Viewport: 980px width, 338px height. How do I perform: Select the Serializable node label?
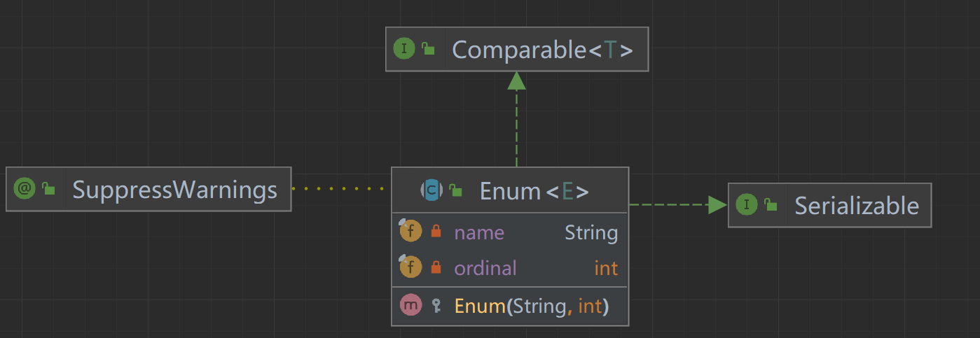point(856,206)
